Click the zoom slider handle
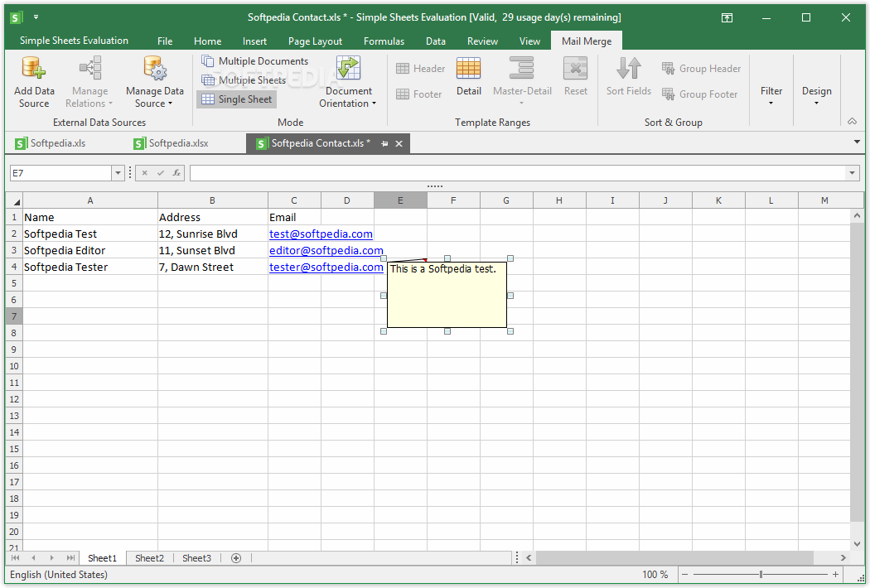870x588 pixels. tap(761, 575)
